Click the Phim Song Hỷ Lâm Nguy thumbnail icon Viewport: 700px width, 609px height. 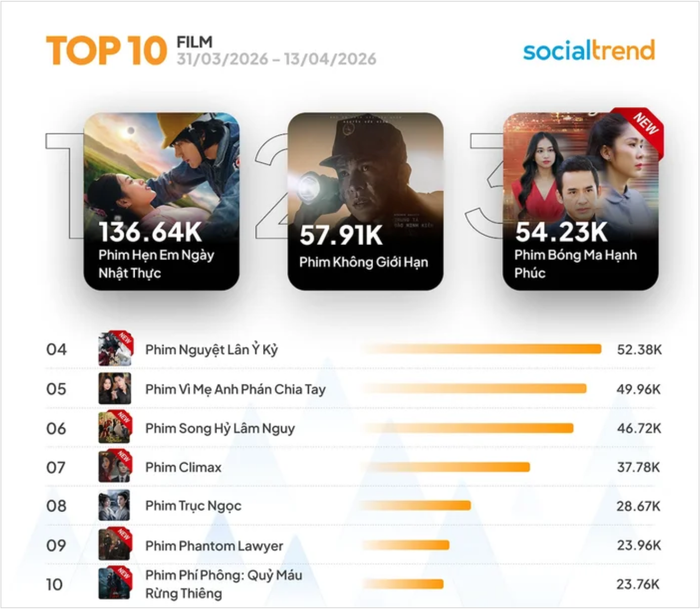pos(115,428)
